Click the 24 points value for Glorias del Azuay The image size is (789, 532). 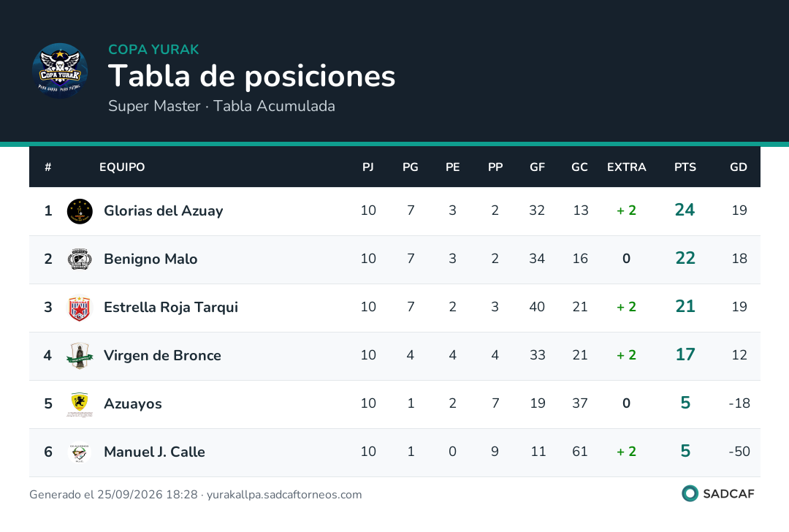[x=685, y=210]
